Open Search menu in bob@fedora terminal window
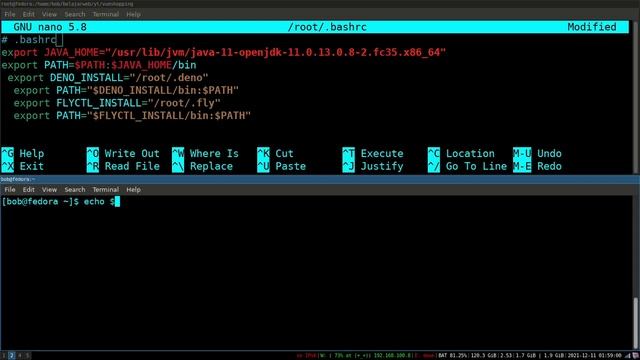The image size is (640, 360). (75, 190)
